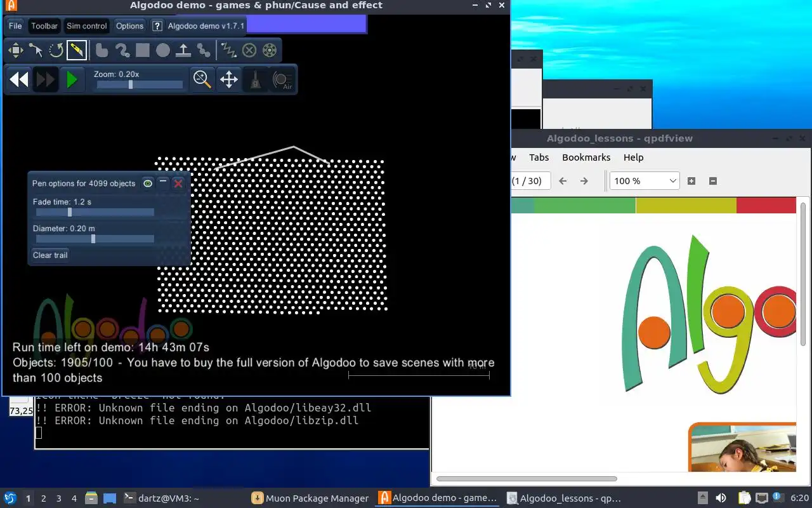This screenshot has width=812, height=508.
Task: Toggle the Toolbar menu button
Action: click(x=44, y=26)
